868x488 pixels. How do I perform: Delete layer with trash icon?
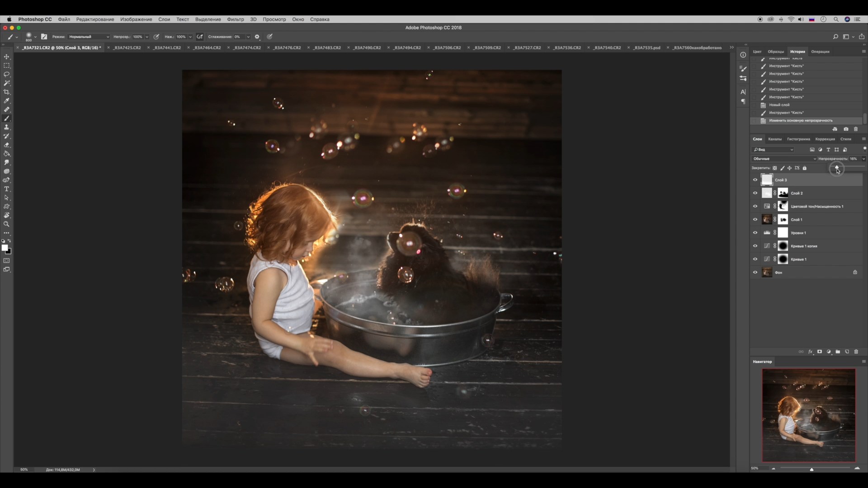pos(856,352)
